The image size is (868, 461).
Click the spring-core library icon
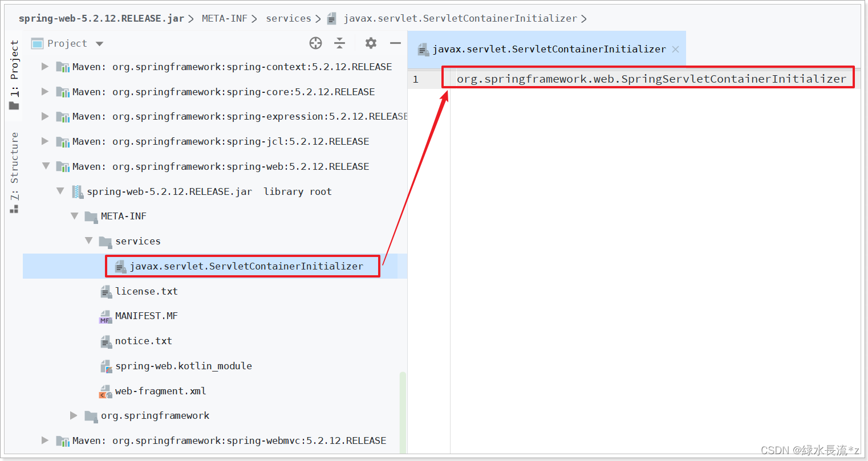click(62, 92)
